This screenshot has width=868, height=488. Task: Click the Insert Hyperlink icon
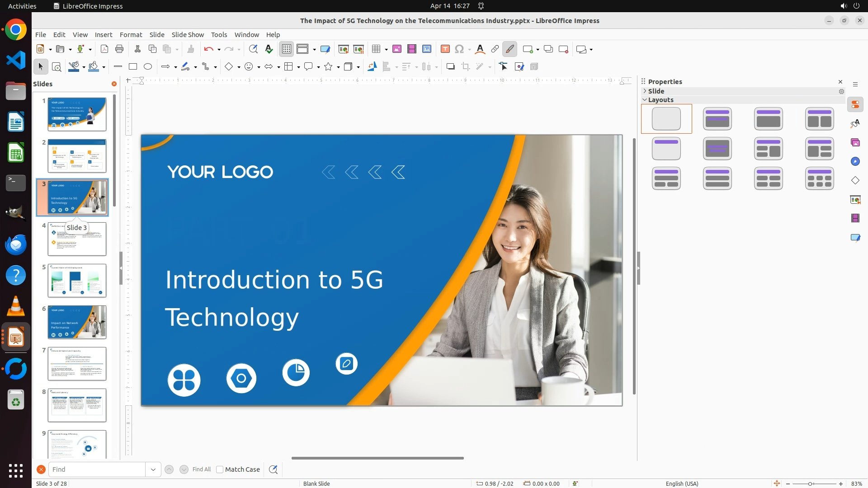(495, 49)
